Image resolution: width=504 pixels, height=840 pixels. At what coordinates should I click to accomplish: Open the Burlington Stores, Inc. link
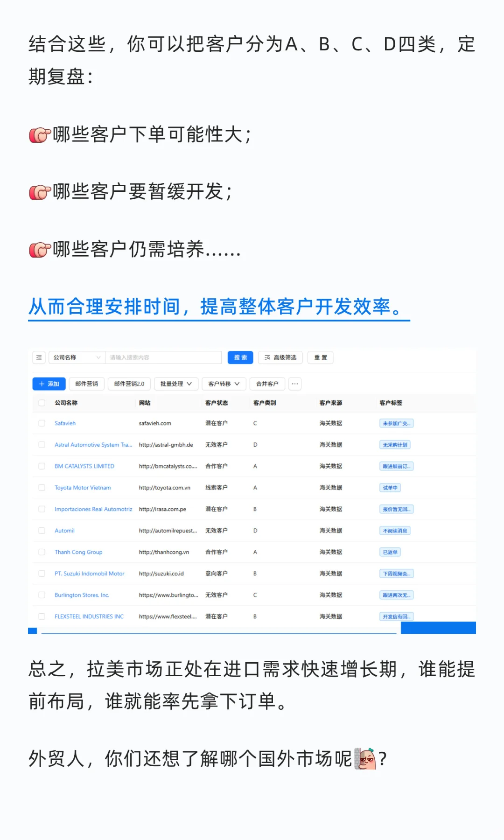click(82, 595)
